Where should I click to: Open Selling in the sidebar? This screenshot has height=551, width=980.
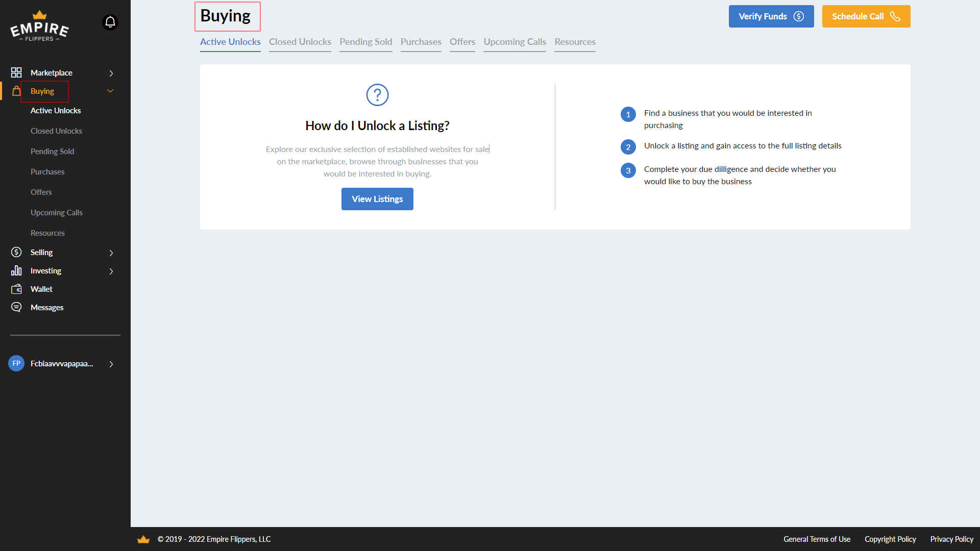point(41,252)
